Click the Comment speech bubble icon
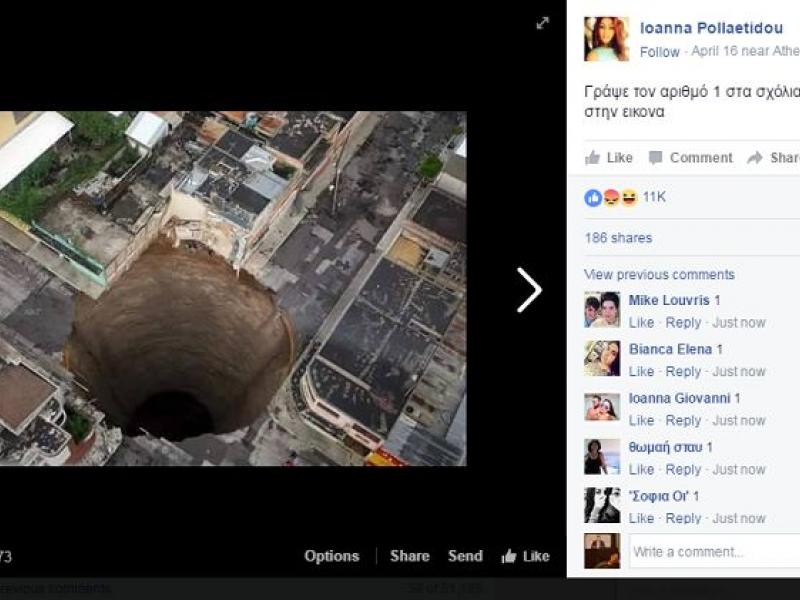 tap(656, 158)
